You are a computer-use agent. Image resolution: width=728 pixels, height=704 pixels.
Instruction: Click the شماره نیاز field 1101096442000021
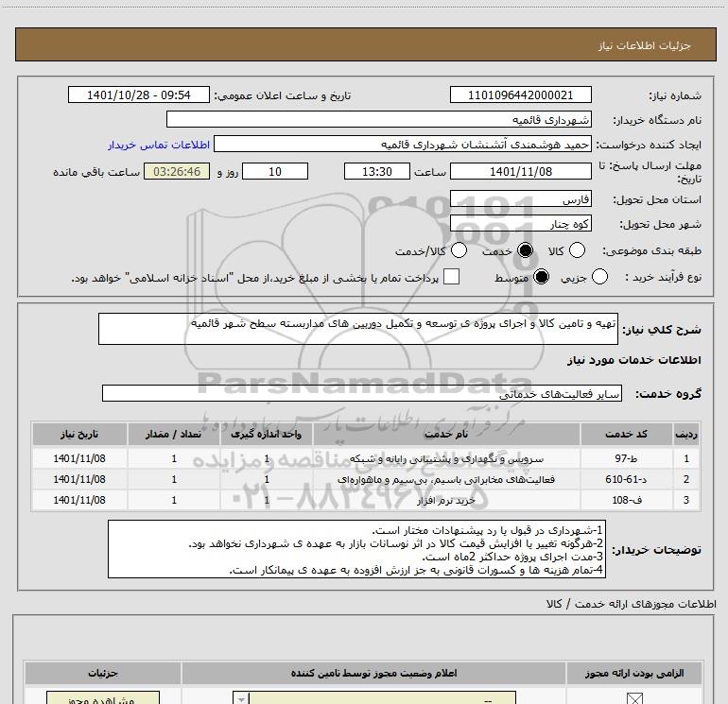point(520,94)
